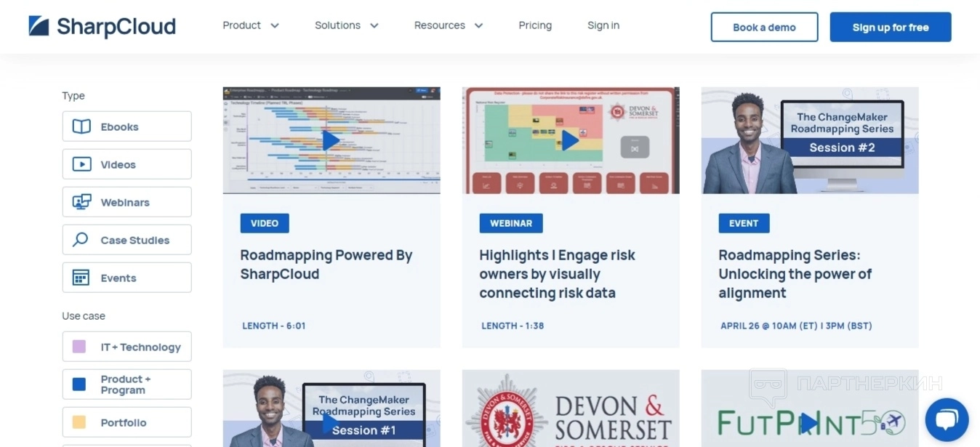Screen dimensions: 980x447
Task: Open Roadmapping Powered By SharpCloud title
Action: pos(326,265)
